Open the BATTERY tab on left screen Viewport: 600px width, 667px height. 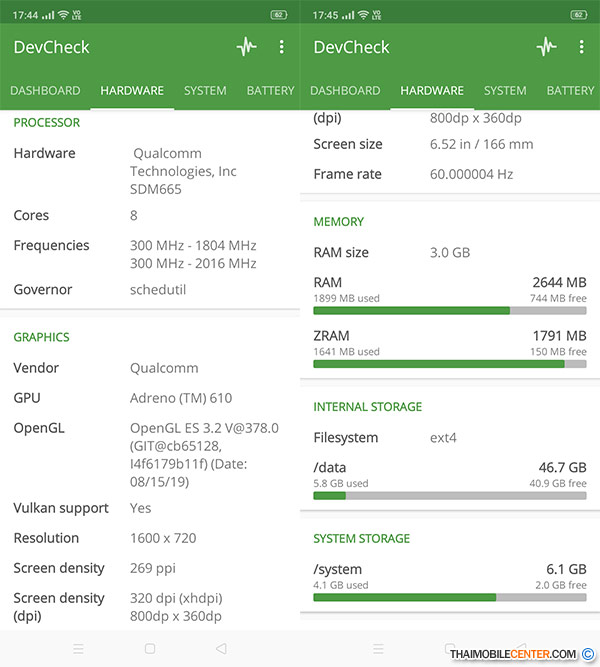click(x=271, y=91)
